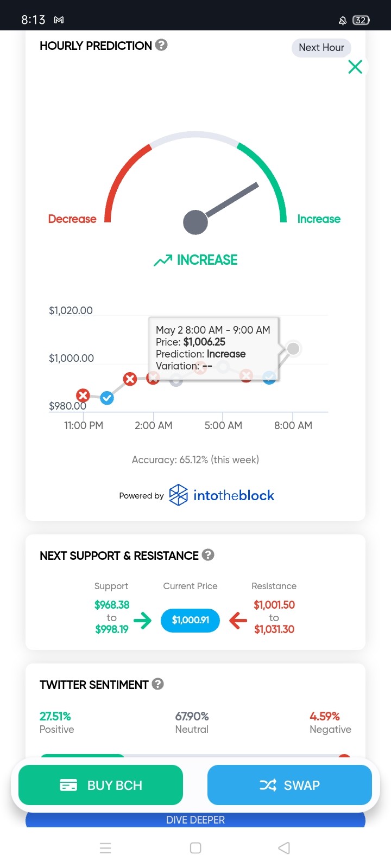Select the red X marker at 11:00 PM
Screen dimensions: 391x868
pos(83,395)
